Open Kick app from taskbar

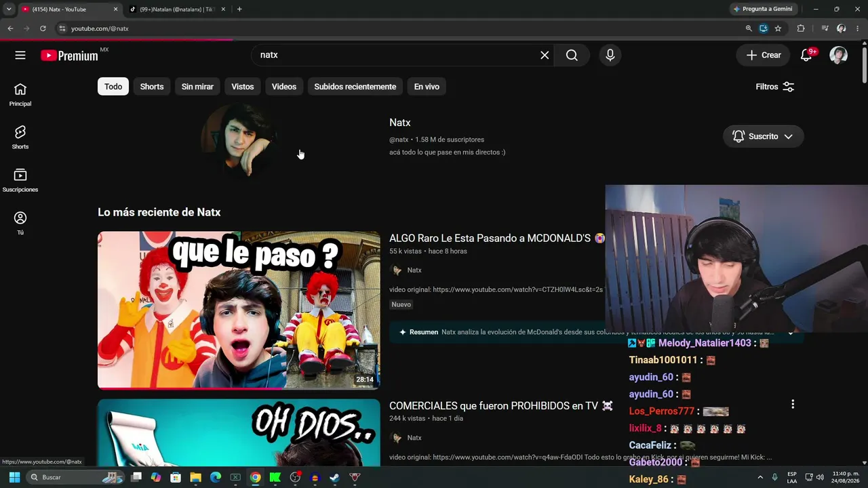point(275,477)
